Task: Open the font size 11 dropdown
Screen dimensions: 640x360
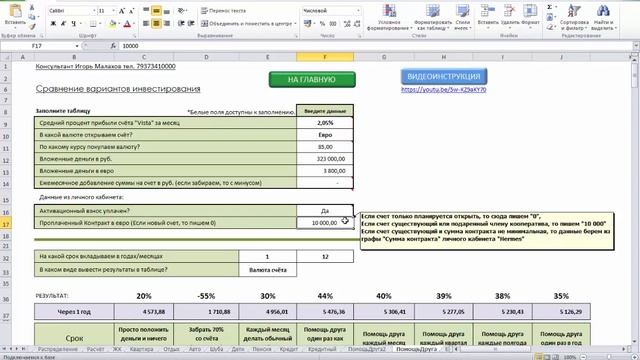Action: pyautogui.click(x=113, y=11)
